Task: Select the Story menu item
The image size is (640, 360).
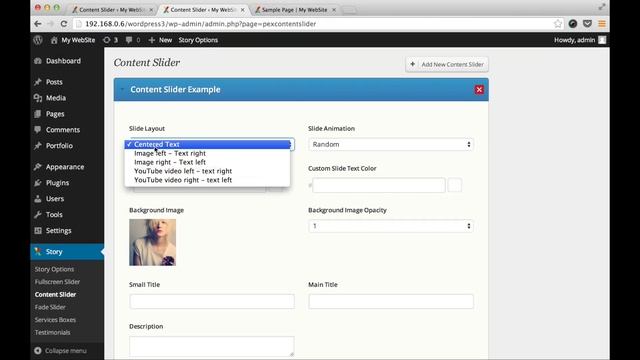Action: (x=67, y=252)
